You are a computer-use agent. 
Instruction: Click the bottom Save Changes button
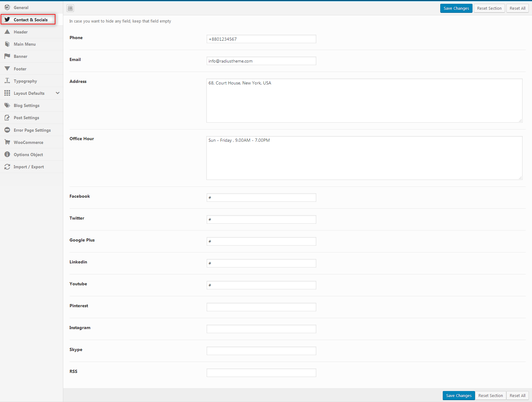point(459,395)
